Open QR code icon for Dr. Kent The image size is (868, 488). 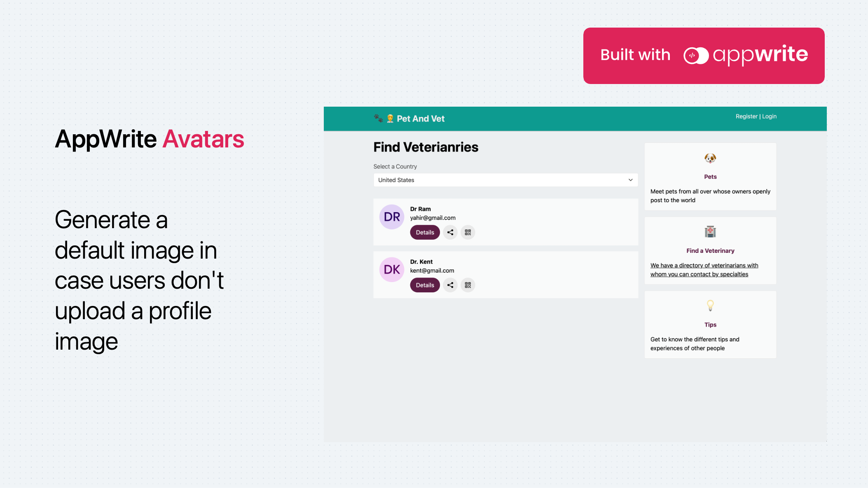[468, 285]
